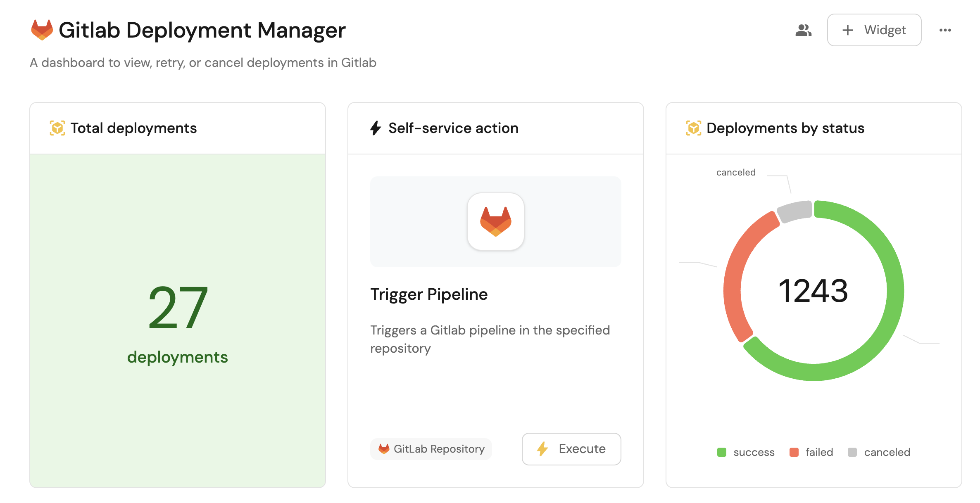
Task: Click the add Widget button
Action: (x=874, y=30)
